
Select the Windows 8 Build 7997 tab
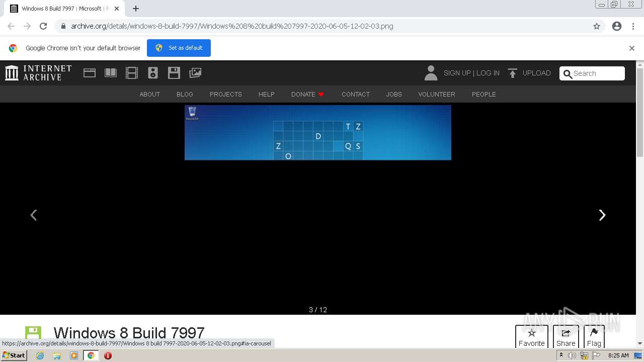64,9
